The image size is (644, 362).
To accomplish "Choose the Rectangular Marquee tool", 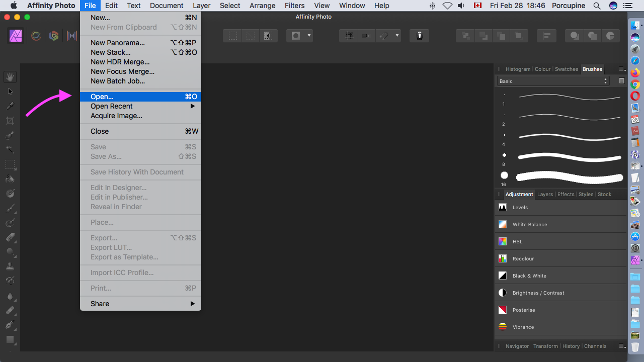I will point(10,164).
